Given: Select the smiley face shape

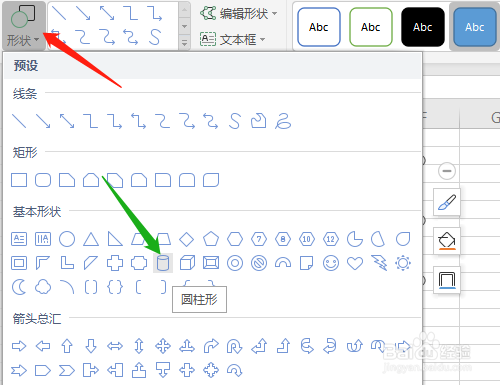Looking at the screenshot, I should click(x=331, y=263).
